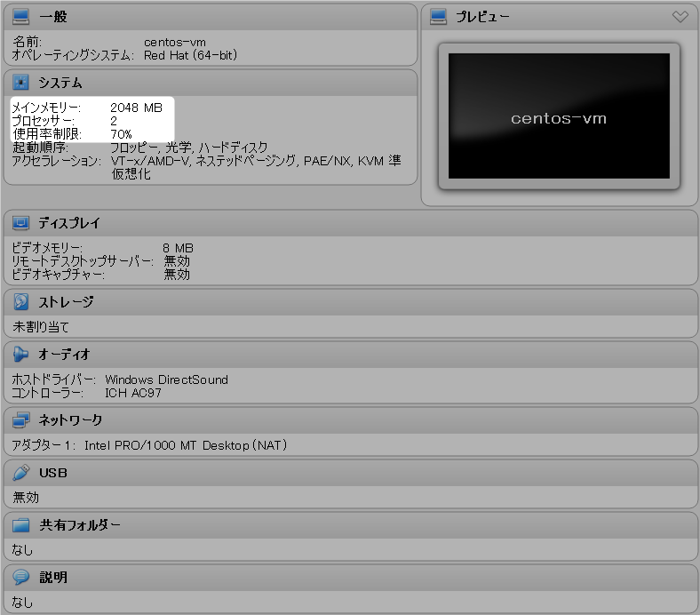Collapse the プレビュー panel with chevron
The height and width of the screenshot is (615, 700).
[680, 17]
